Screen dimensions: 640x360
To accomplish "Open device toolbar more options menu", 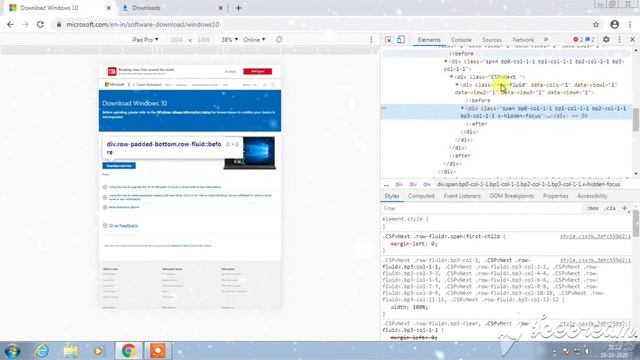I will (x=371, y=40).
